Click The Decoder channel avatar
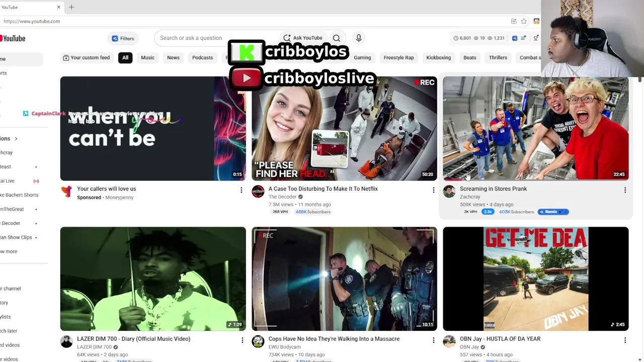 (x=258, y=192)
